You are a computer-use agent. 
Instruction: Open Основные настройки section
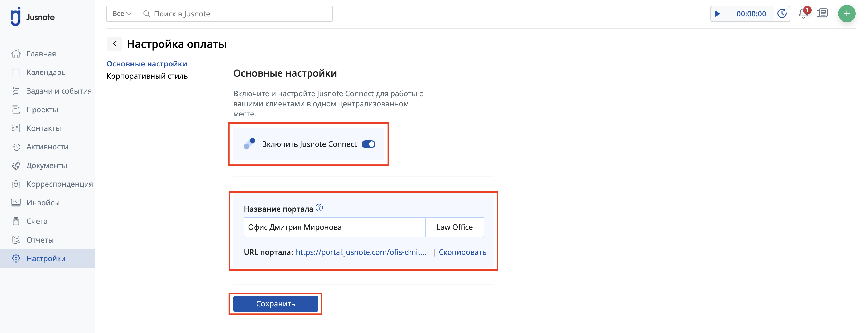[x=147, y=64]
